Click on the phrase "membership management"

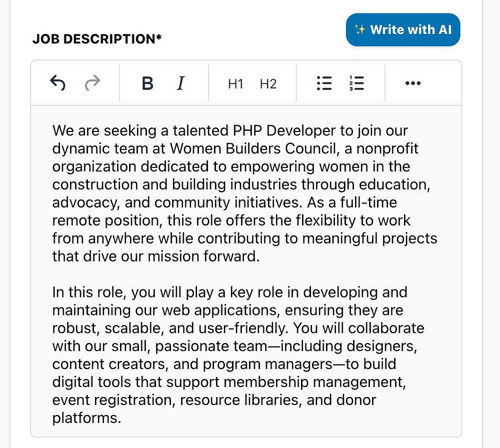[x=312, y=382]
